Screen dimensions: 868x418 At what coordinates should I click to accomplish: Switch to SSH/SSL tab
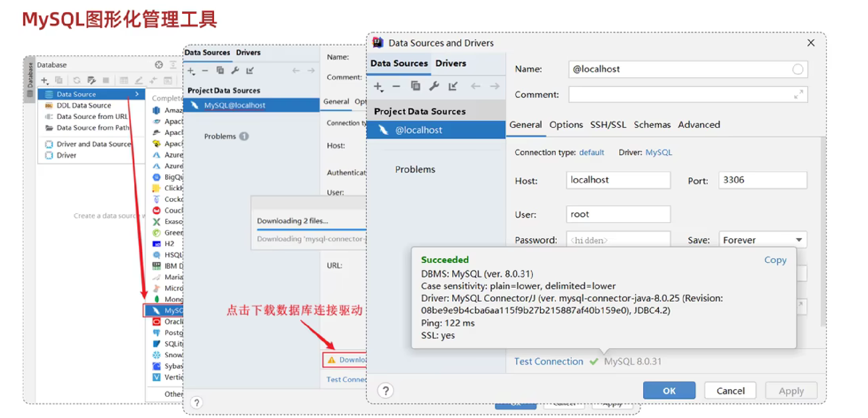(x=608, y=125)
